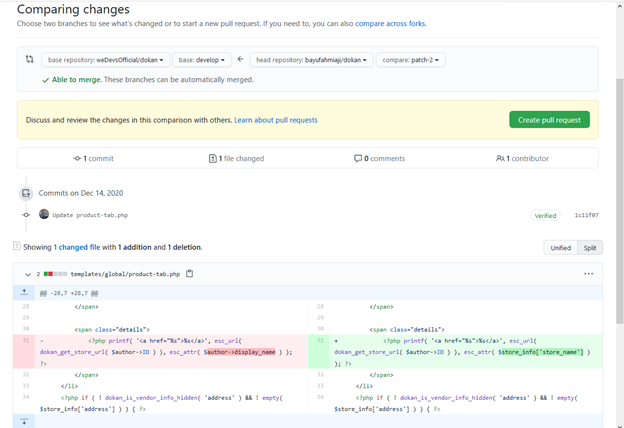
Task: Open the Update product-tab.php commit message
Action: coord(90,215)
